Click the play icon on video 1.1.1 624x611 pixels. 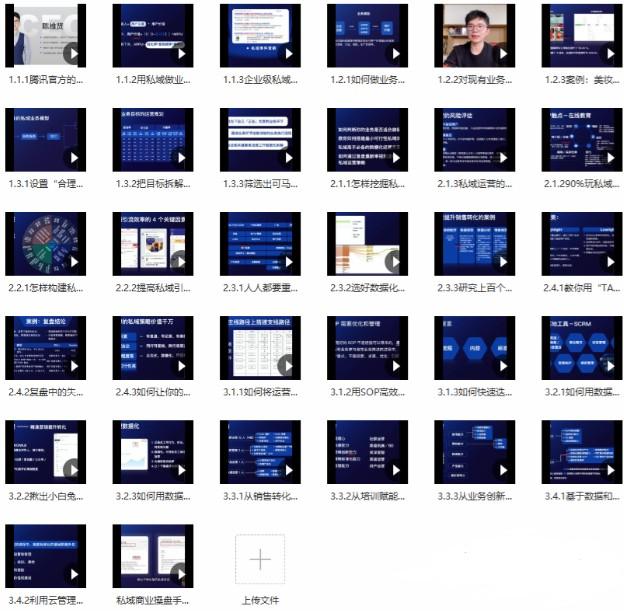coord(72,52)
